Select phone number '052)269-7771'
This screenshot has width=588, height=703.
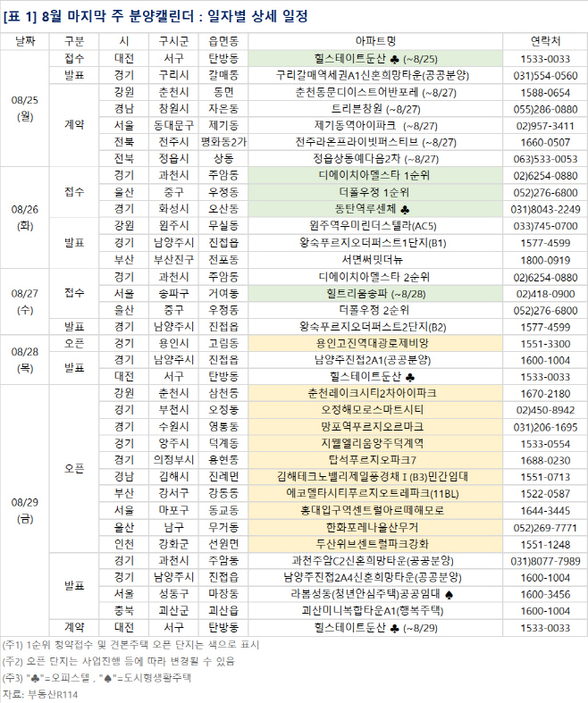[545, 528]
